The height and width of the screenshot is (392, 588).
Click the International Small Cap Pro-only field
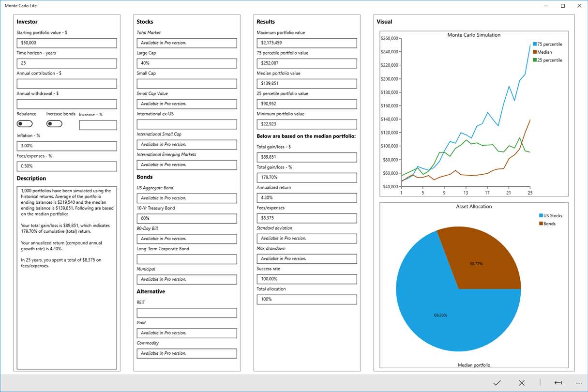click(187, 145)
